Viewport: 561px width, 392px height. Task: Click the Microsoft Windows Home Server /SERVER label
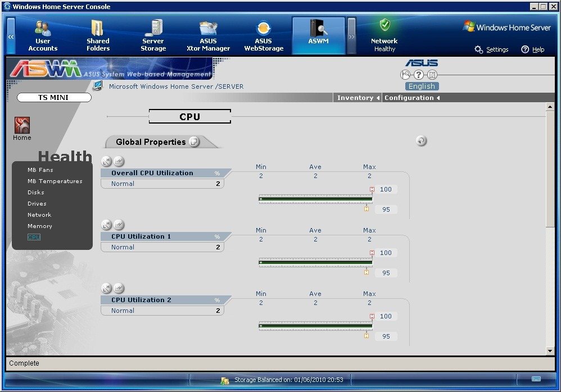coord(176,86)
